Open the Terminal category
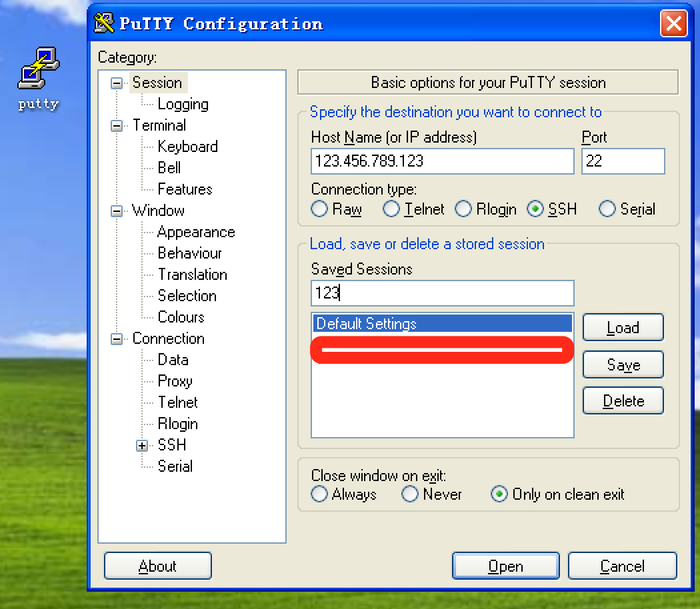Image resolution: width=700 pixels, height=609 pixels. (x=159, y=125)
